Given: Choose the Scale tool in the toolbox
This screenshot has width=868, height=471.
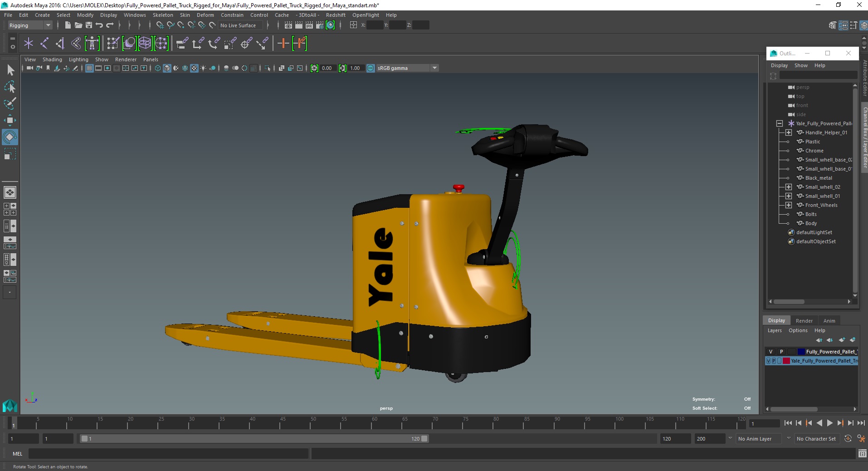Looking at the screenshot, I should 10,154.
